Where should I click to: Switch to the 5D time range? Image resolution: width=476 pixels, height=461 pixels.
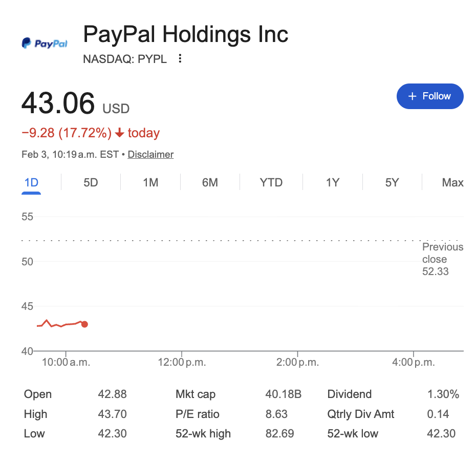click(x=91, y=182)
